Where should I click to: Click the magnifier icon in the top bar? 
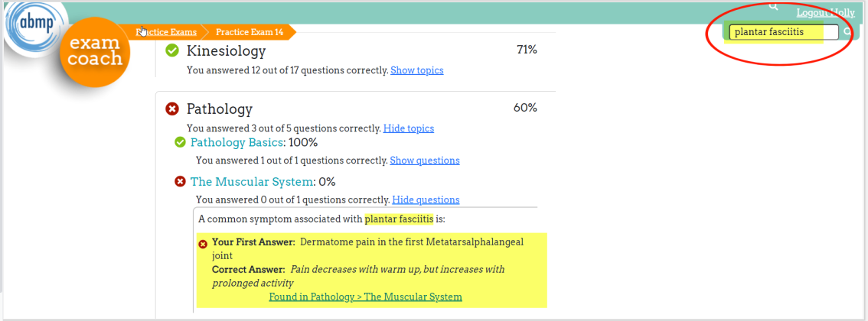point(773,6)
